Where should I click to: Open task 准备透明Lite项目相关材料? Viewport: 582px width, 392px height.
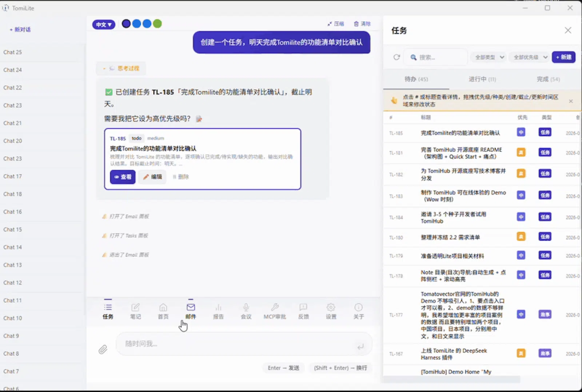pyautogui.click(x=452, y=256)
